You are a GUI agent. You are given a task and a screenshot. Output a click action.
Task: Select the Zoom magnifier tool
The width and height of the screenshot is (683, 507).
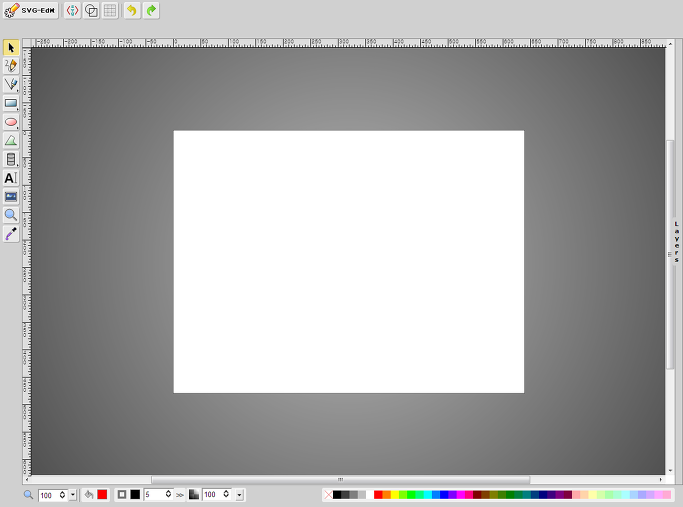pos(11,215)
